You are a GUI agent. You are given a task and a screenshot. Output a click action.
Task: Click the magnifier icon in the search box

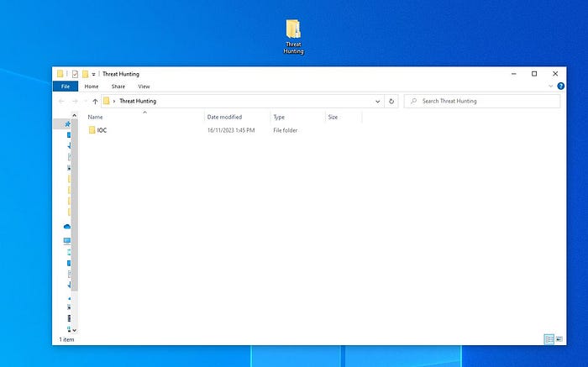point(413,101)
